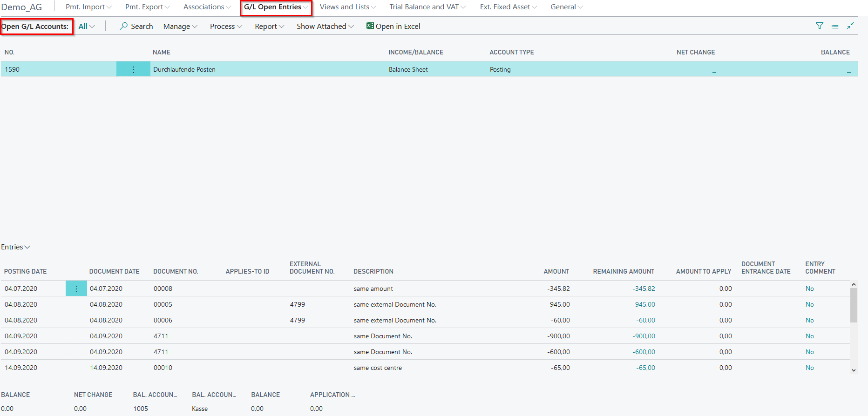Open row options for account 1590
Viewport: 868px width, 416px height.
pos(133,69)
